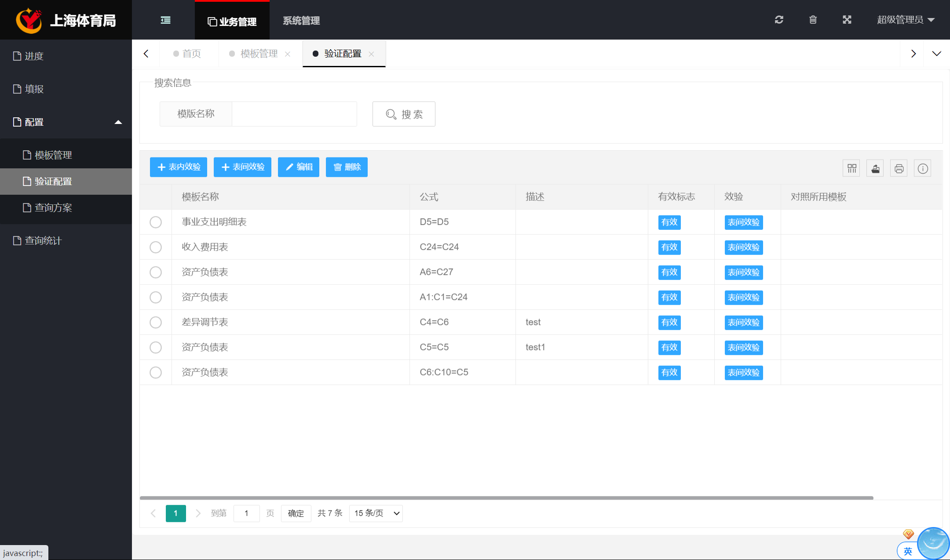
Task: Click the orange diamond badge icon
Action: point(908,534)
